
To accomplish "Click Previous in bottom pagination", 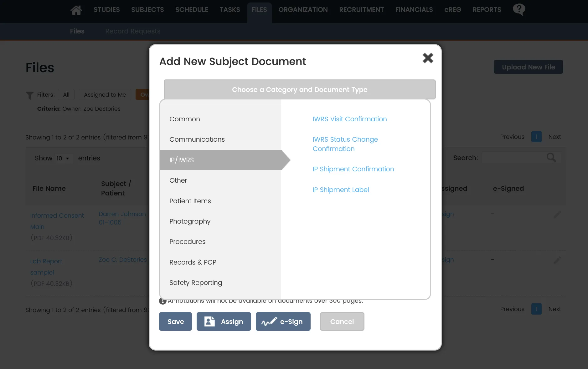I will pyautogui.click(x=512, y=309).
